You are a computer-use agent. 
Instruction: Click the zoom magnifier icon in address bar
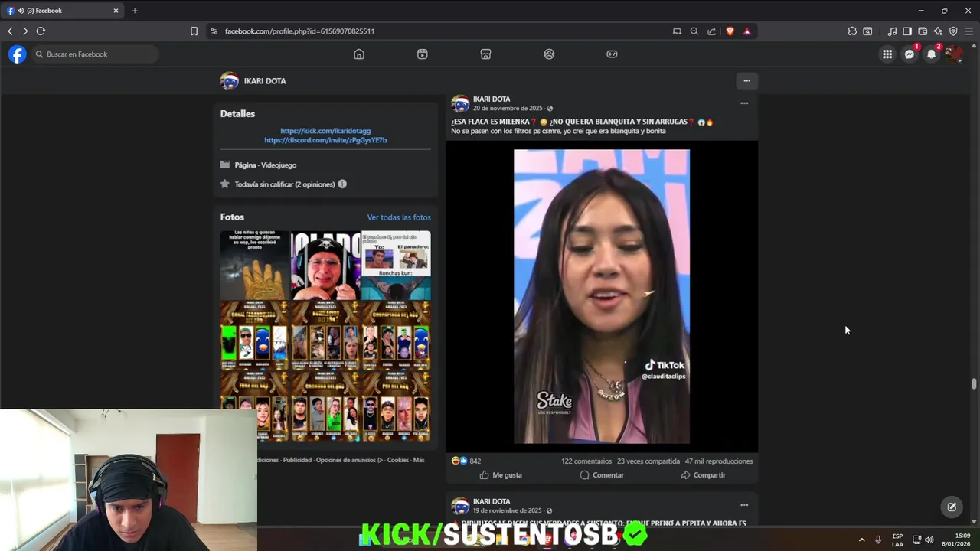pos(694,31)
